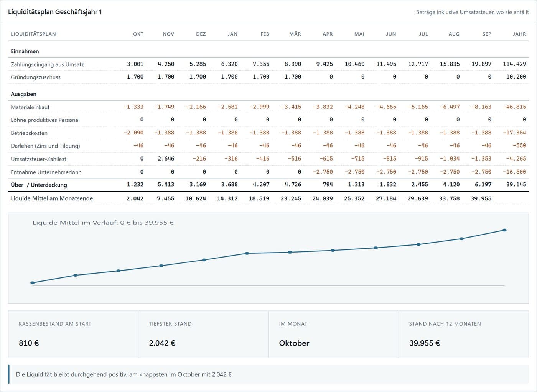Click the Darlehen (Zins und Tilgung) label

click(45, 146)
